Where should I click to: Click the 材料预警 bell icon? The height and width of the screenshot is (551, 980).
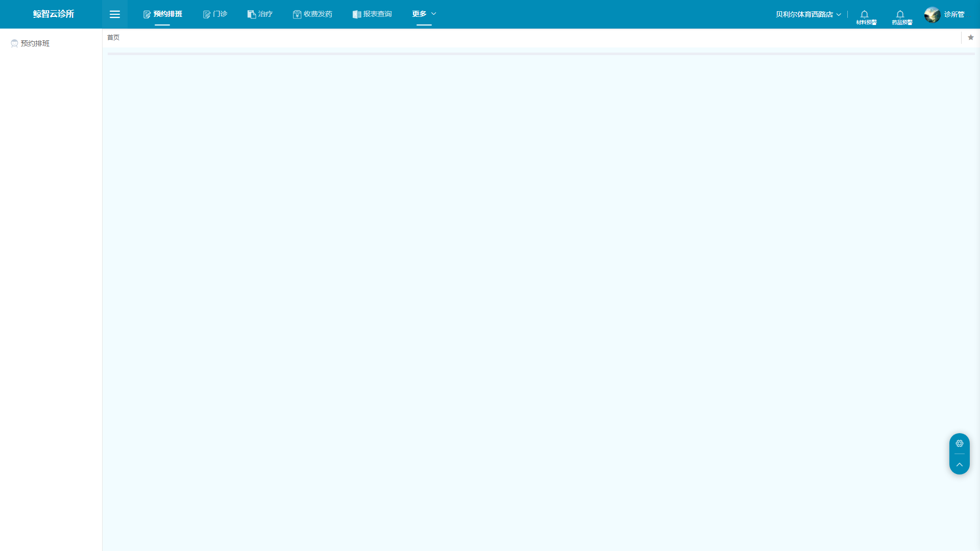(x=866, y=17)
